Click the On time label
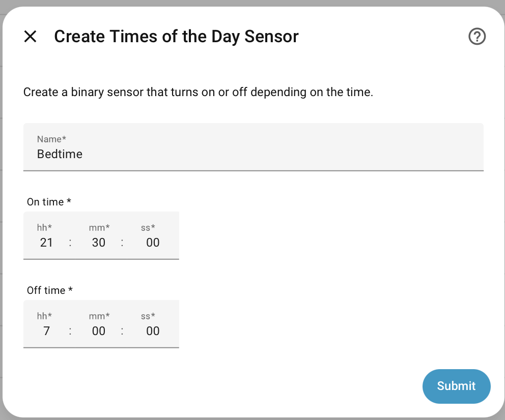 coord(49,202)
